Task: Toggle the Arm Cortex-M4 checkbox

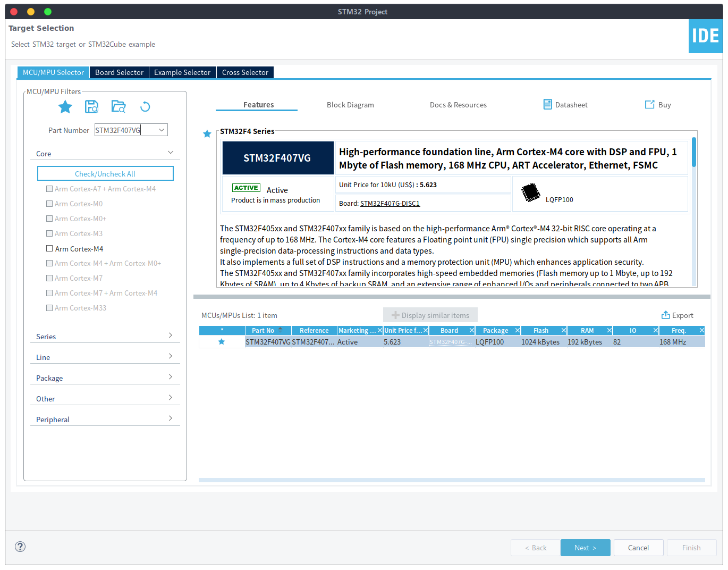Action: click(49, 248)
